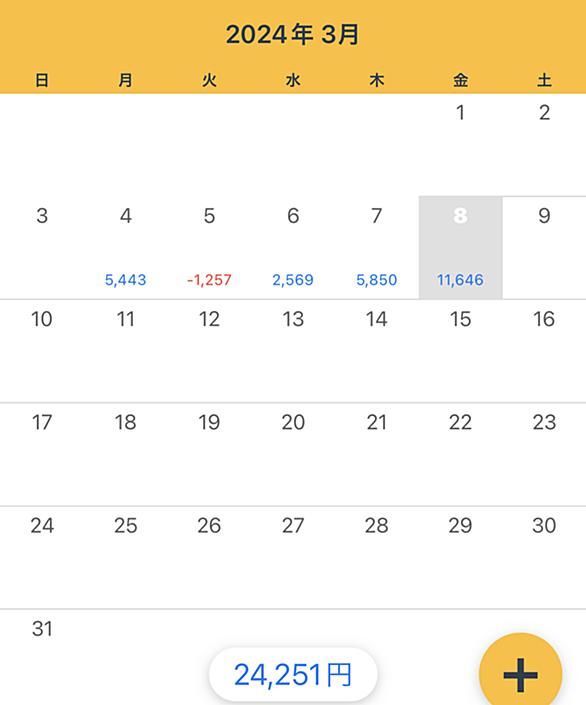
Task: Select day 2 on Saturday column
Action: [544, 145]
